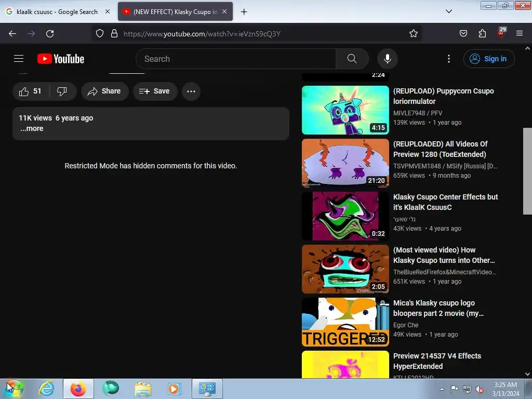Screen dimensions: 532x399
Task: Open Firefox tracking protection shield
Action: click(99, 34)
